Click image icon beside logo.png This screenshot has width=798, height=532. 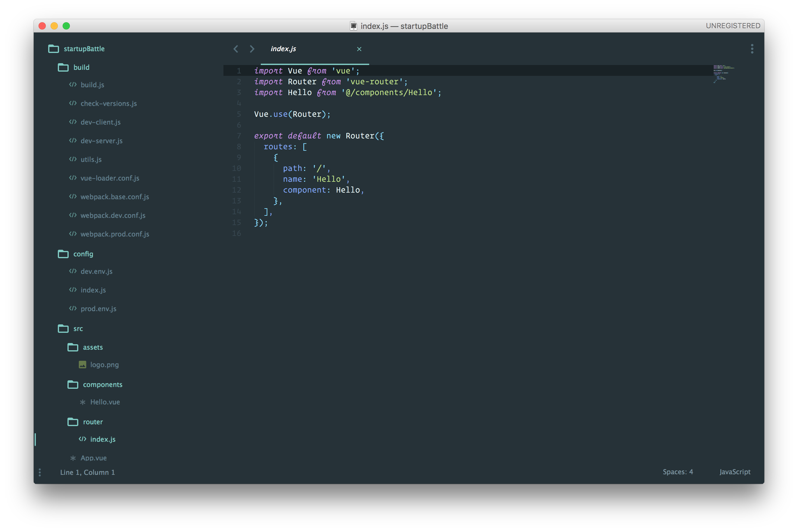click(x=83, y=365)
